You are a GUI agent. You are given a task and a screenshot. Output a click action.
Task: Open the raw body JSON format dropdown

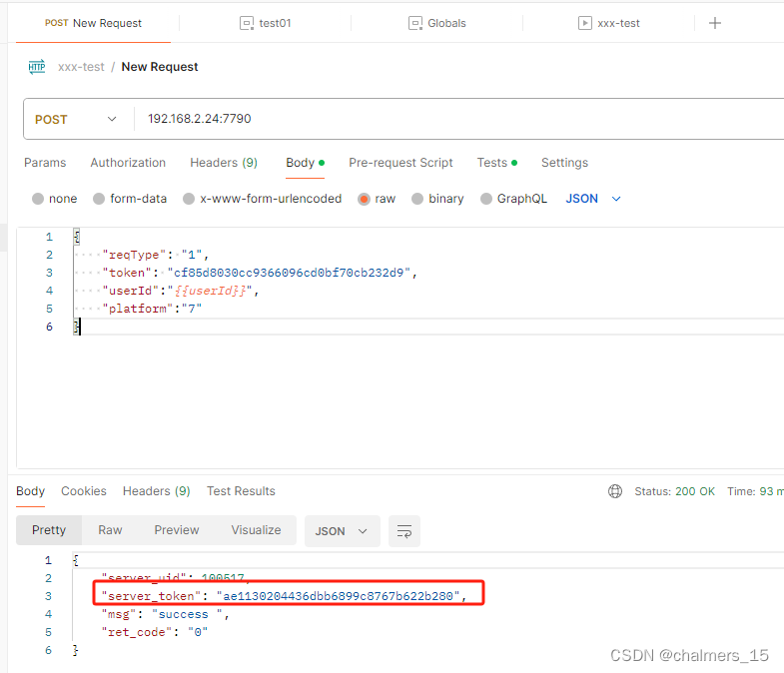[x=593, y=199]
